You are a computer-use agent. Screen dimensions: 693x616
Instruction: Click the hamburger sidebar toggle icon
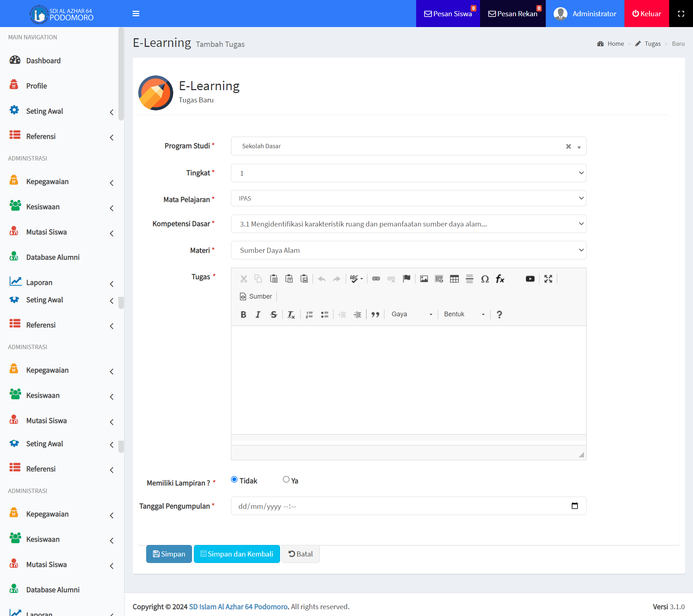[136, 14]
